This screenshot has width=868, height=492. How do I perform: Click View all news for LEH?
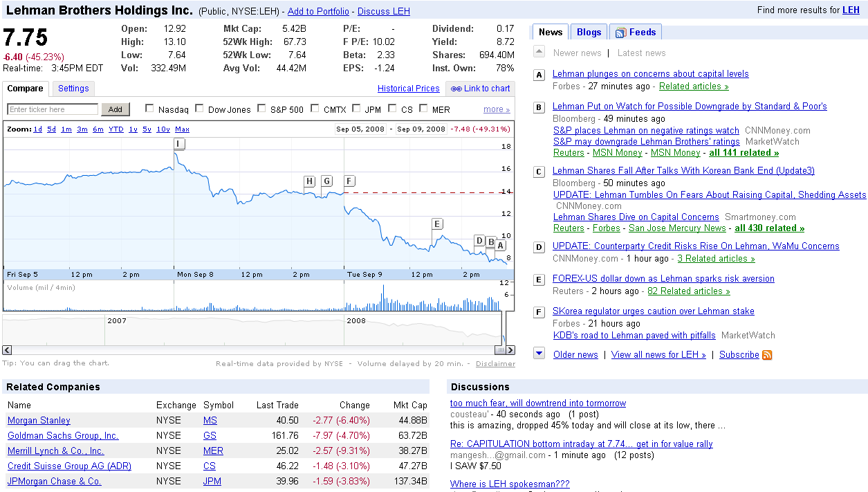coord(658,355)
